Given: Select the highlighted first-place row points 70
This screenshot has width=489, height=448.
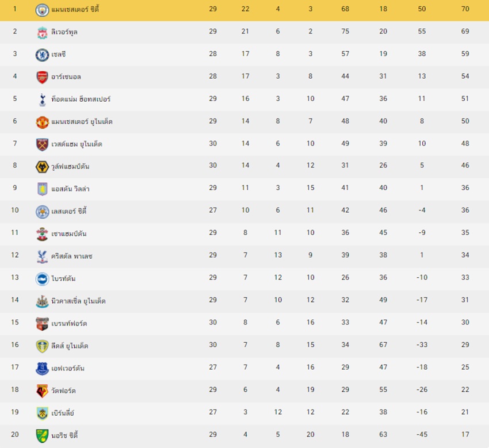Looking at the screenshot, I should (465, 9).
